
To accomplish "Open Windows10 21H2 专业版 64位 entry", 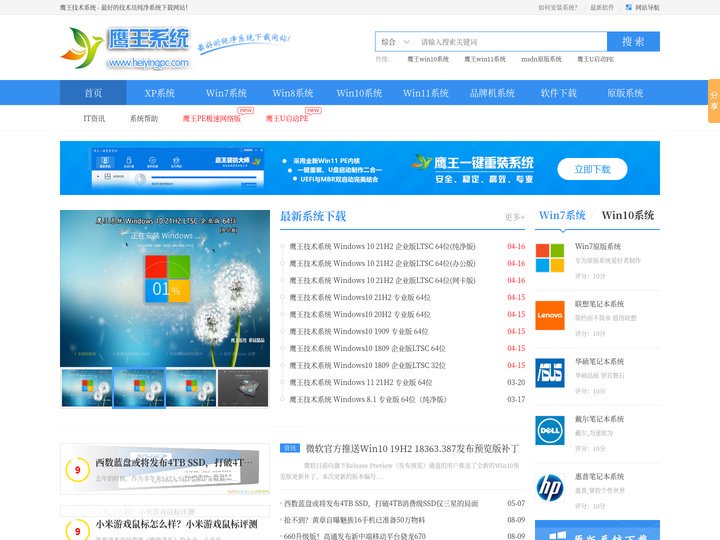I will [360, 298].
